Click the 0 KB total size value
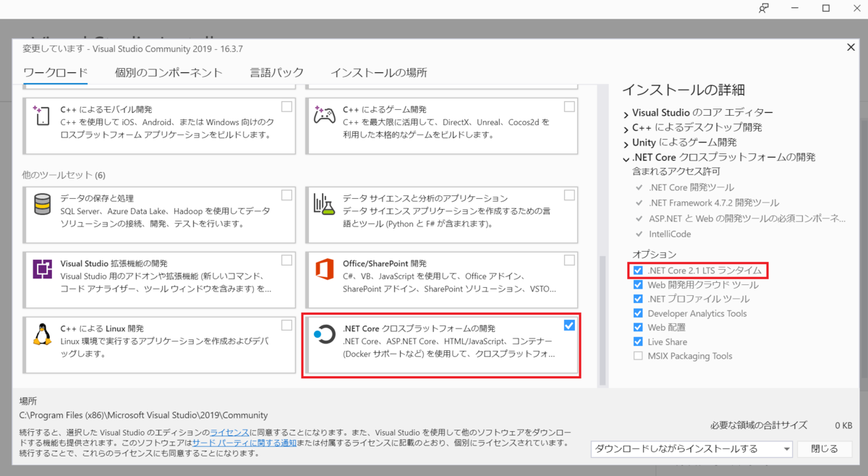The height and width of the screenshot is (476, 868). 843,425
